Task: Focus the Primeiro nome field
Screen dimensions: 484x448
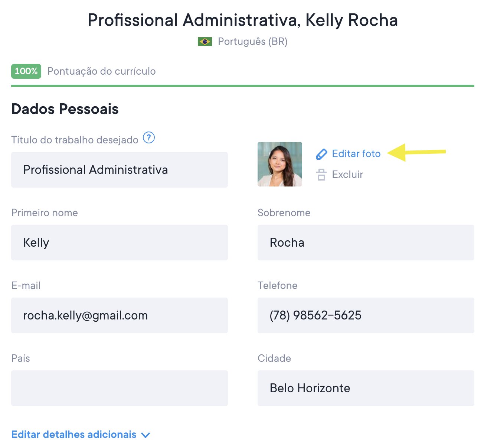Action: [x=120, y=243]
